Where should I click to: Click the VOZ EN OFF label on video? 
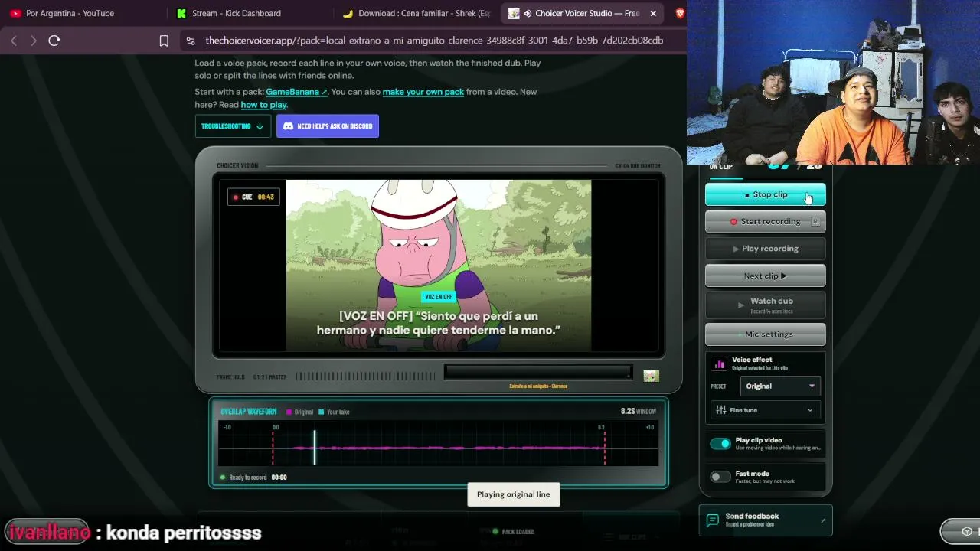tap(439, 297)
